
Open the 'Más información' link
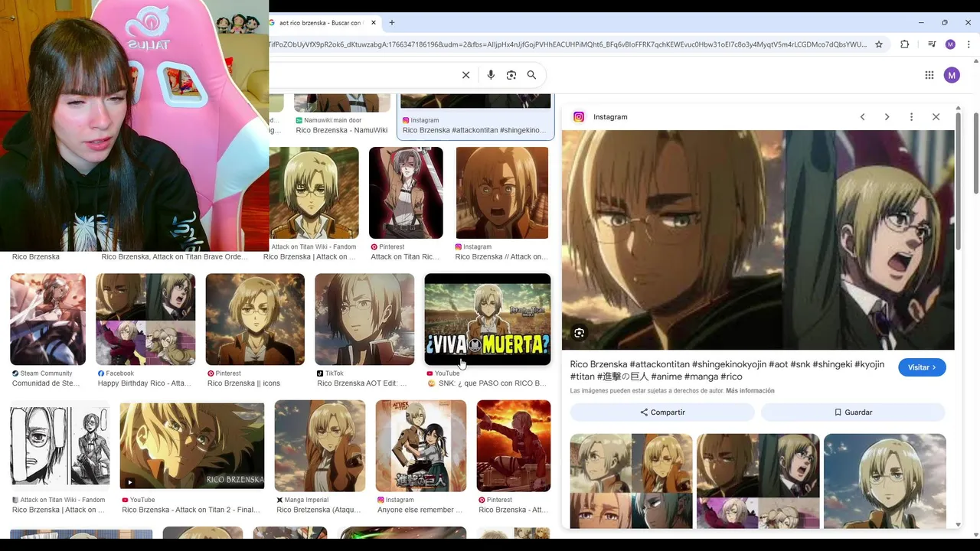[750, 390]
